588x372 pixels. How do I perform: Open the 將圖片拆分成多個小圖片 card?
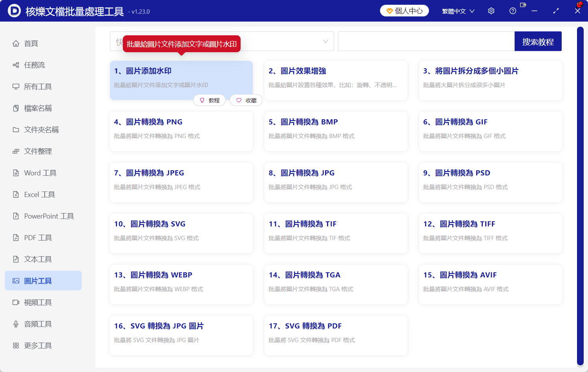tap(491, 80)
